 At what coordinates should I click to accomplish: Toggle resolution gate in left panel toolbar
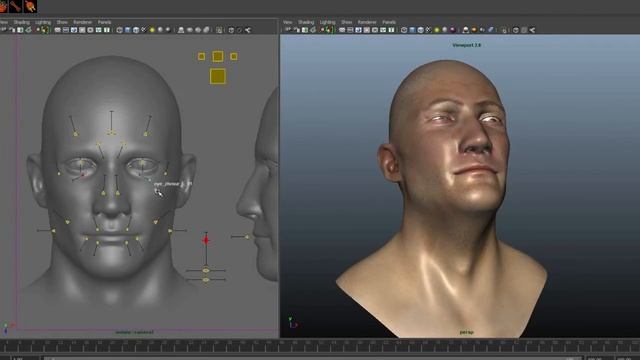pos(74,30)
